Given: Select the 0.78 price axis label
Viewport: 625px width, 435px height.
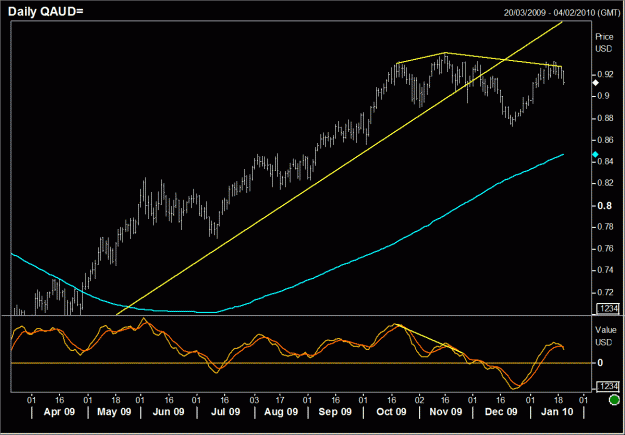Looking at the screenshot, I should 603,227.
